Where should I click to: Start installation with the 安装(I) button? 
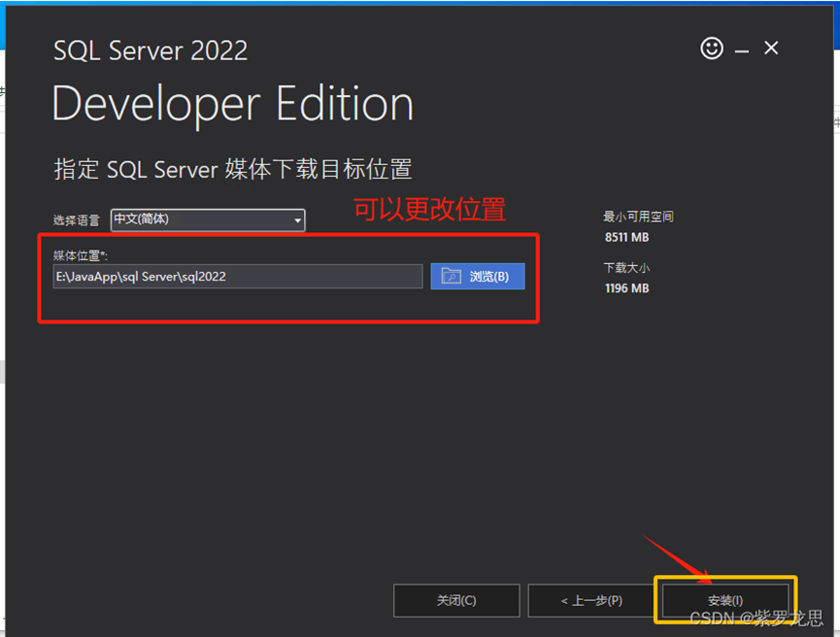click(x=725, y=600)
